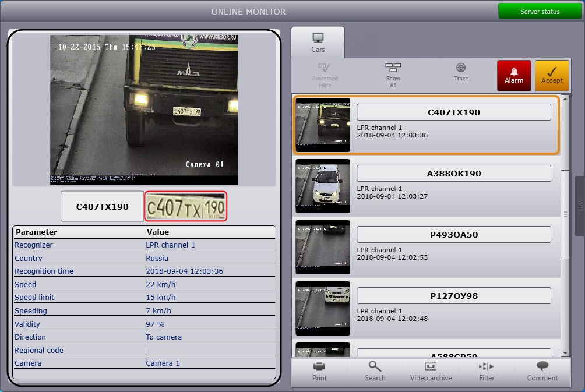Image resolution: width=585 pixels, height=392 pixels.
Task: Click the recognized plate field C407TX190 below the video
Action: [x=103, y=207]
